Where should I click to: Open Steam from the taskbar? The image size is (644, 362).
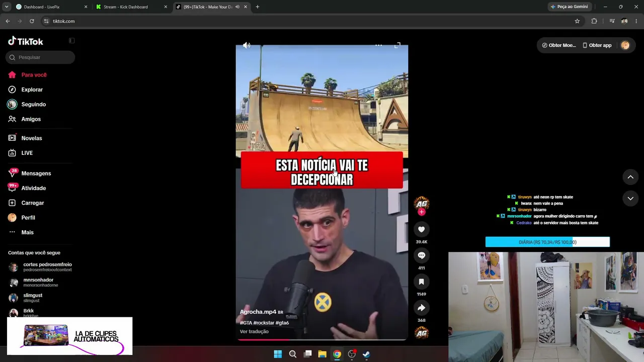366,354
